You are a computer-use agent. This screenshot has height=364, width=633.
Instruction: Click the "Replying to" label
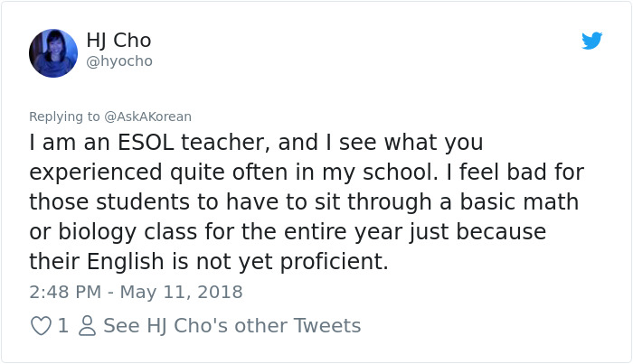coord(63,117)
